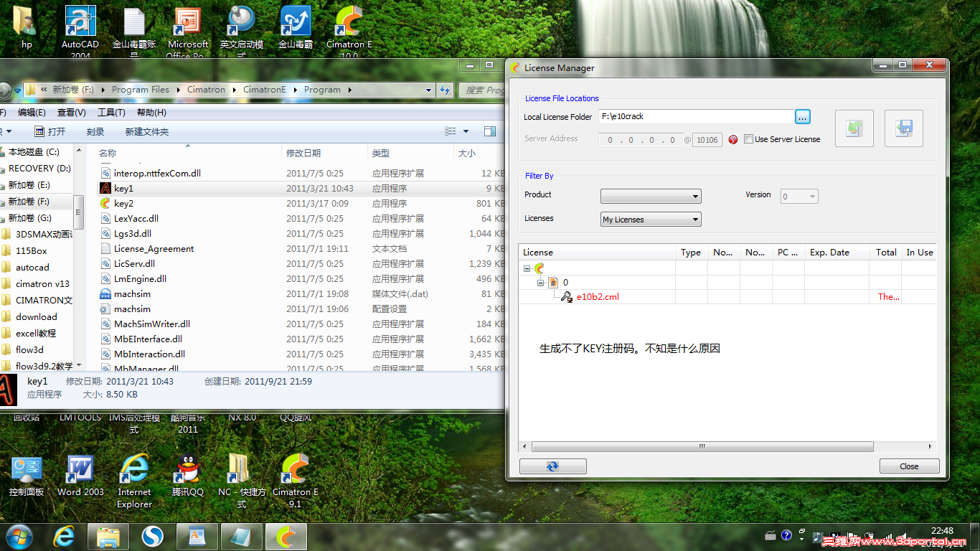Collapse the 0 license tree node

coord(541,283)
